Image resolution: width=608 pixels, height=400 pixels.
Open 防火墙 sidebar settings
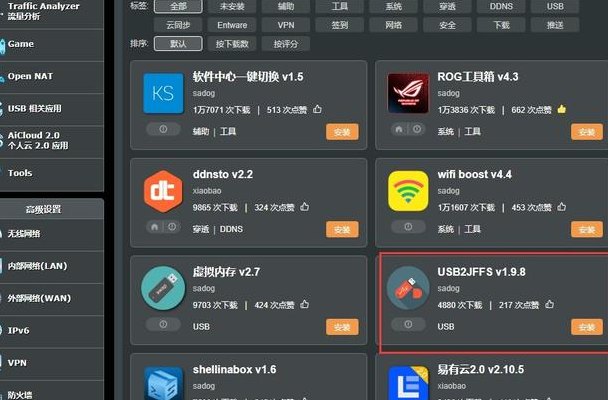point(52,391)
